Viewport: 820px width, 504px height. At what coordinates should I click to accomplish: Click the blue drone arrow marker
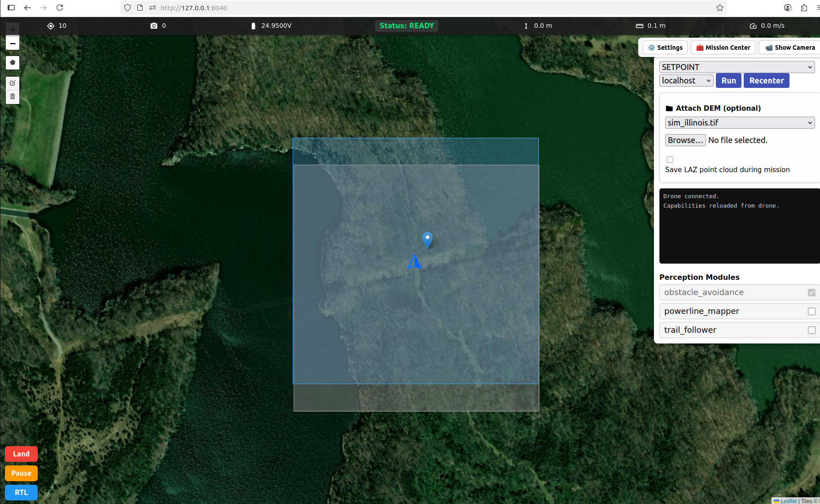(x=414, y=261)
